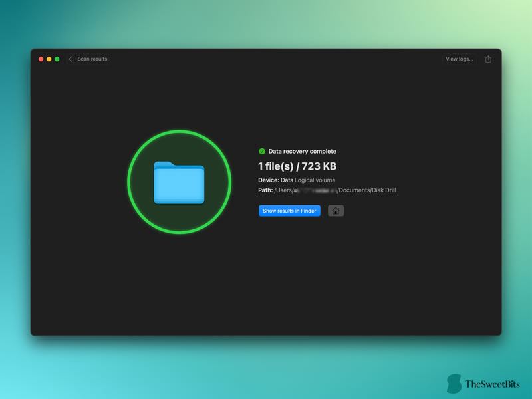Click the blurred username in the path
The height and width of the screenshot is (399, 532).
[315, 190]
